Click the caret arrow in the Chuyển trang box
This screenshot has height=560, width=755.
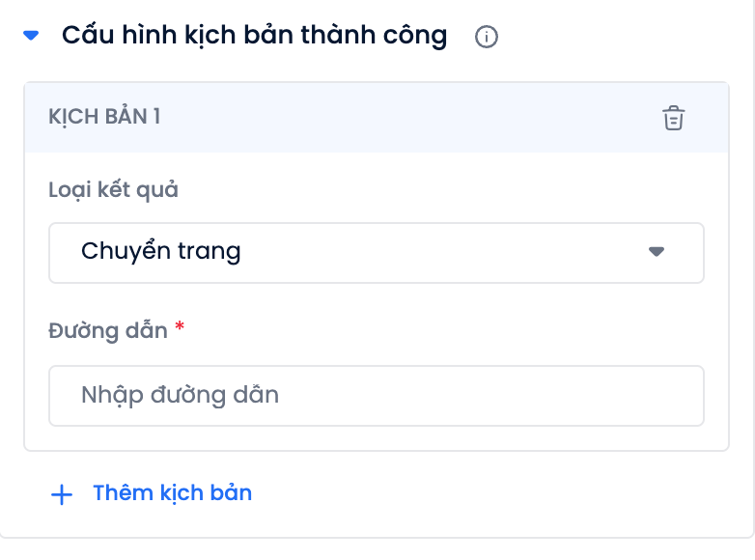click(657, 251)
